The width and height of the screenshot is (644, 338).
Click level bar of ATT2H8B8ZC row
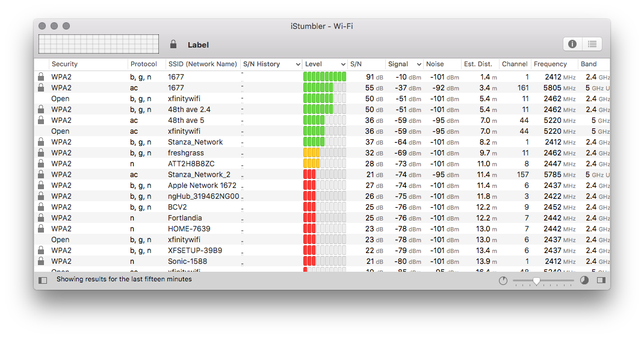click(x=324, y=164)
